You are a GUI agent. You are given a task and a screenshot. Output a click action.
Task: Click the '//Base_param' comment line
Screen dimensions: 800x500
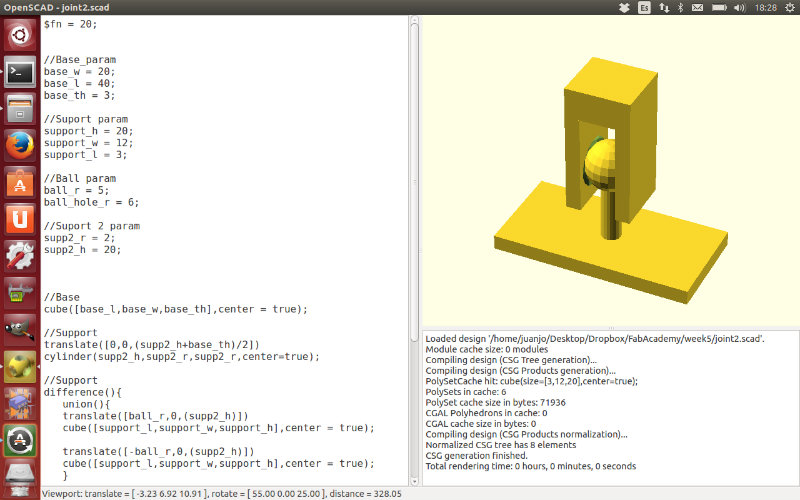point(80,60)
